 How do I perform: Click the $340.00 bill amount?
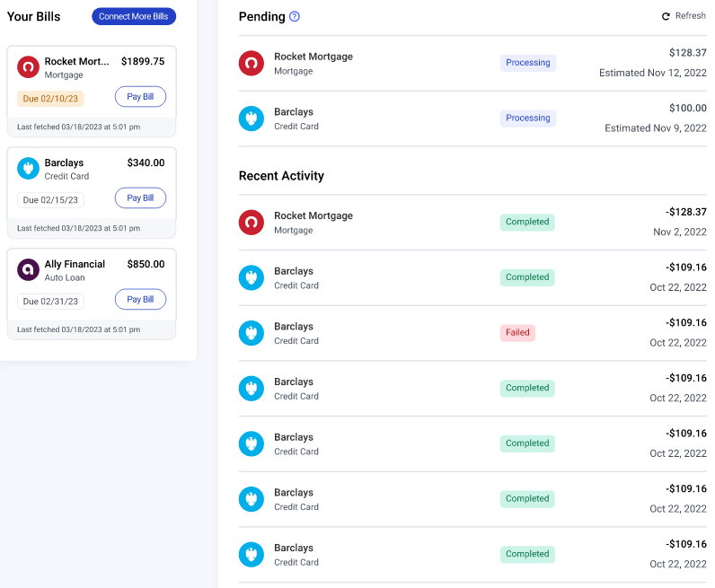(x=146, y=162)
